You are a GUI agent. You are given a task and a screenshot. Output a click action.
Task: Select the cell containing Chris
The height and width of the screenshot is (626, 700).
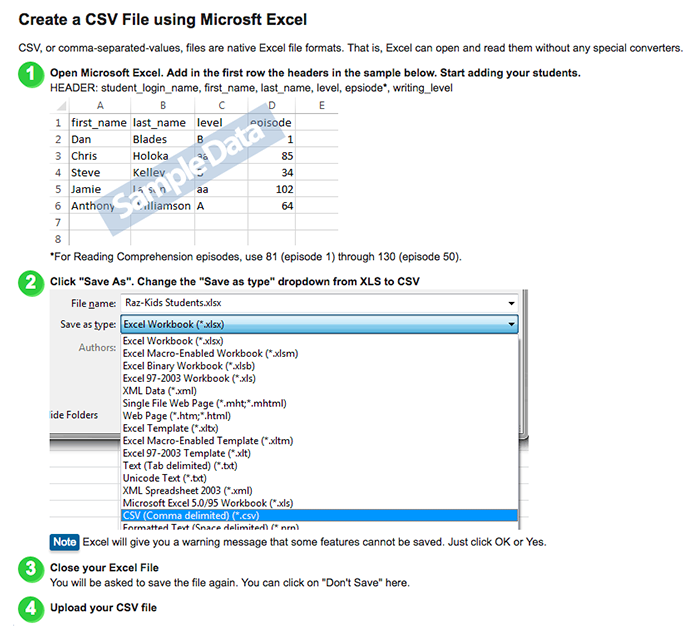pyautogui.click(x=100, y=156)
